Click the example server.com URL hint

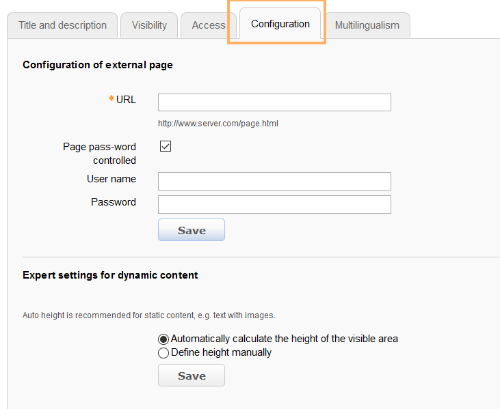218,123
